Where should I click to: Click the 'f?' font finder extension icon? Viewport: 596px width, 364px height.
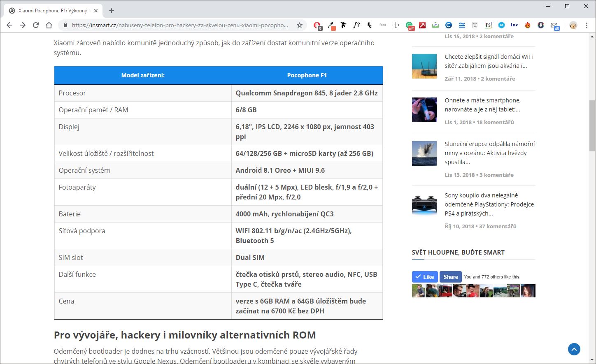356,25
